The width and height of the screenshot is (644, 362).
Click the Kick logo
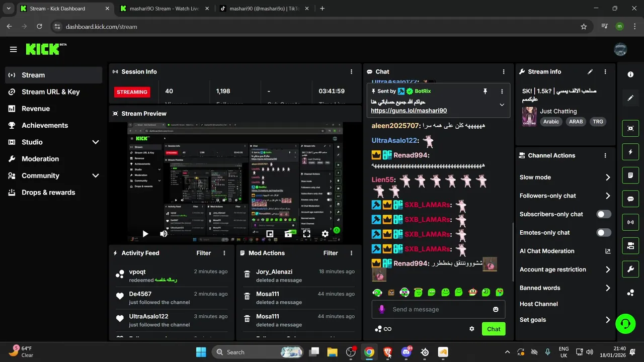(x=45, y=49)
